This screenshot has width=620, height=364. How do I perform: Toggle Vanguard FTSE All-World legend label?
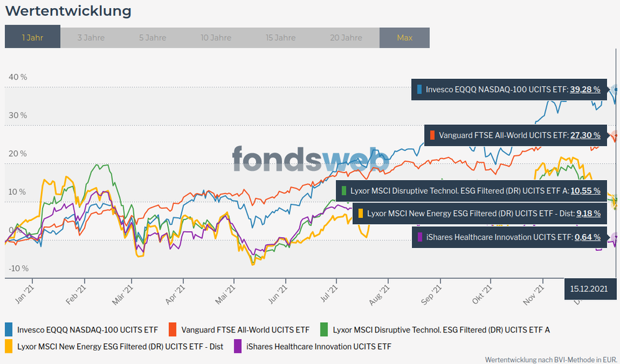tap(244, 329)
